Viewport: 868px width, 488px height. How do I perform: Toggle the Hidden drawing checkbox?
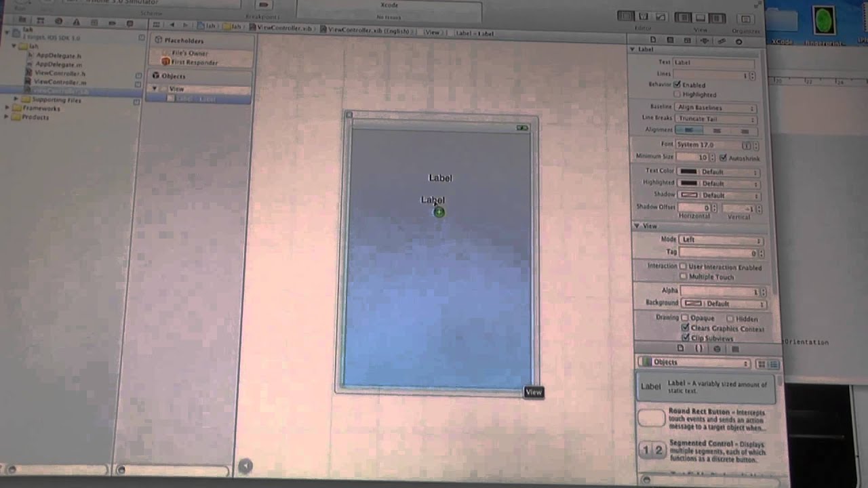tap(730, 319)
